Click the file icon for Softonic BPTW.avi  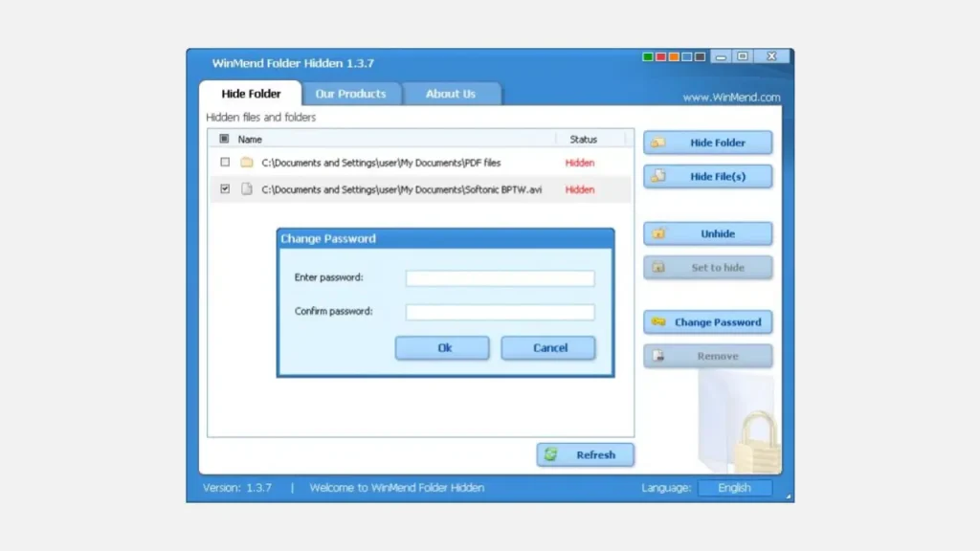click(247, 188)
